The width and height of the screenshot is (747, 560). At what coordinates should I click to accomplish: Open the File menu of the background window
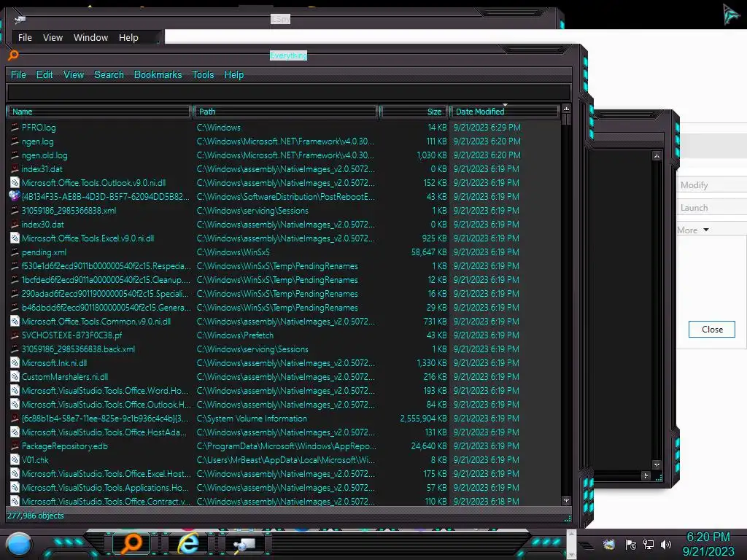click(x=25, y=38)
